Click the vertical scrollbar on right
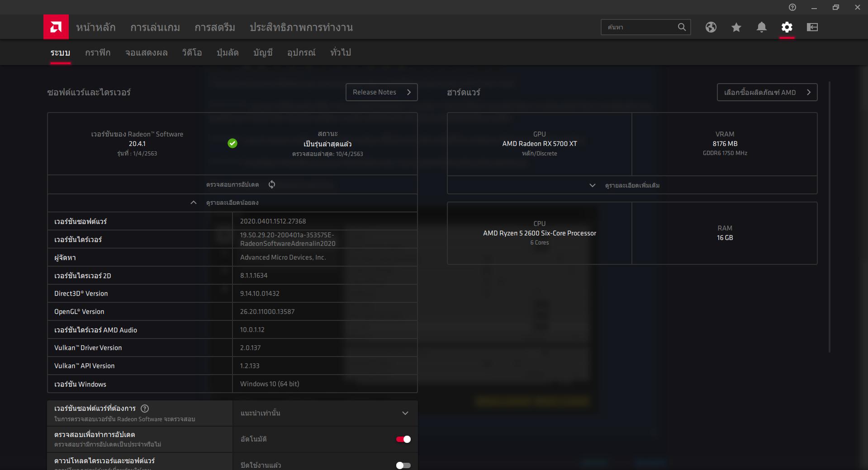The image size is (868, 470). coord(830,217)
